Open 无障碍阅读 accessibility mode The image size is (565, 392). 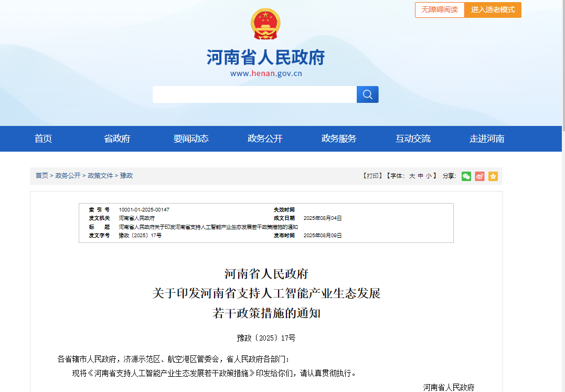coord(440,10)
